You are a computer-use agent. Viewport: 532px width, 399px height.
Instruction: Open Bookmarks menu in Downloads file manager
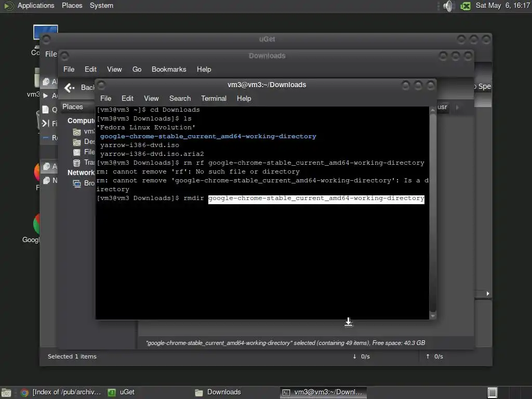tap(169, 69)
